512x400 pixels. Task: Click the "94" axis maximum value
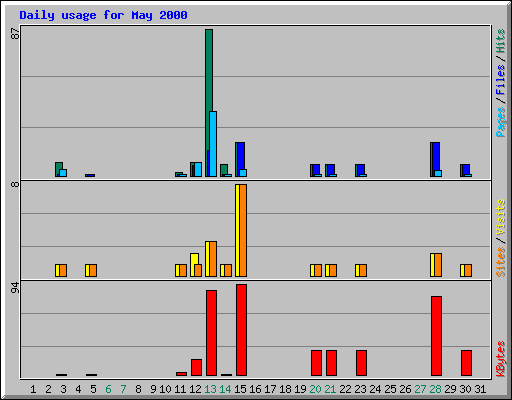click(x=15, y=288)
